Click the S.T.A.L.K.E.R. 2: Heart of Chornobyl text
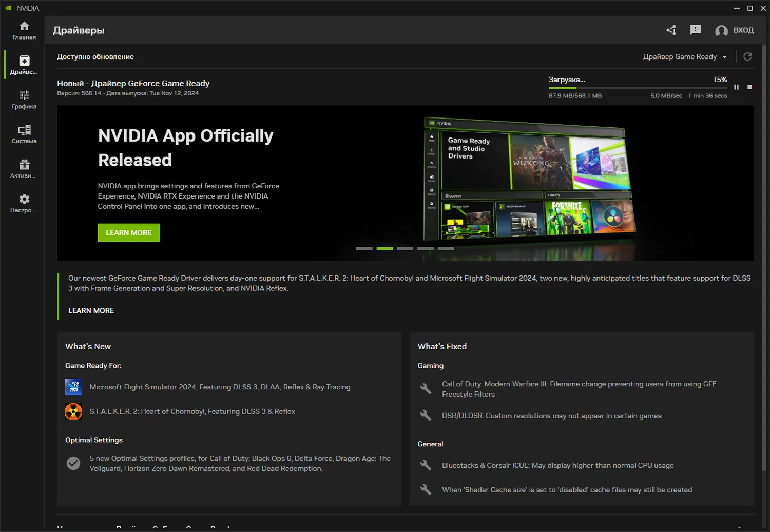 pos(192,411)
